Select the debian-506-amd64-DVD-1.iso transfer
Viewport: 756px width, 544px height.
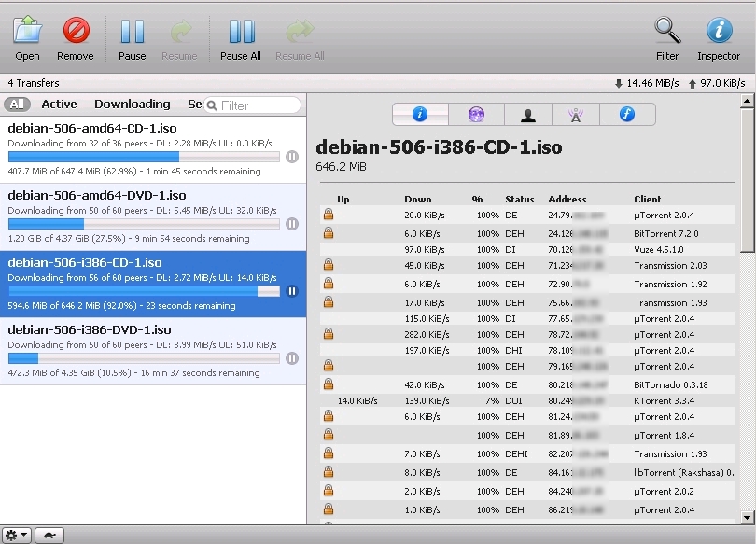point(97,196)
